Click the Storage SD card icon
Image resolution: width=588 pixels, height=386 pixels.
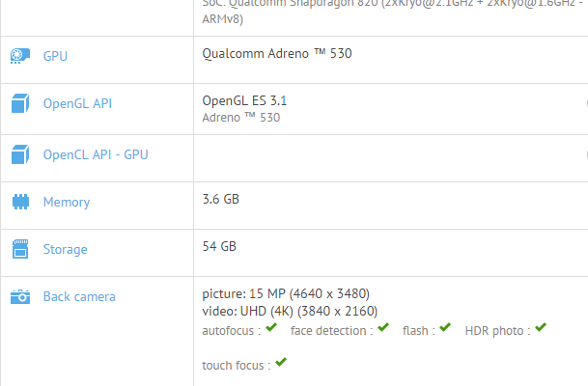click(x=19, y=250)
